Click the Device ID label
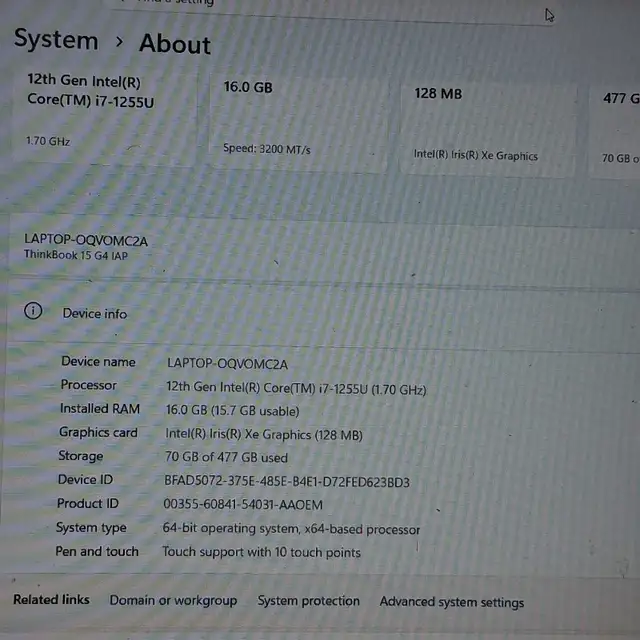Screen dimensions: 640x640 coord(85,480)
